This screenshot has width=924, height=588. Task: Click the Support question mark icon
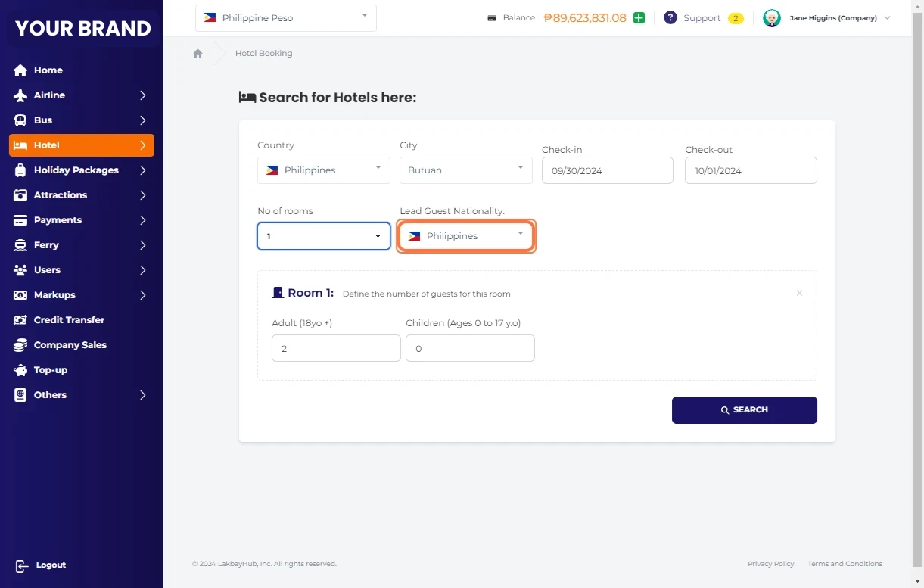click(670, 17)
